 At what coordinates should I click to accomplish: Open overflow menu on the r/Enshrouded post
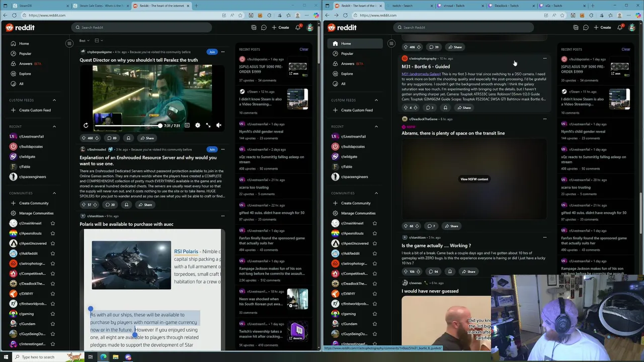[x=223, y=149]
